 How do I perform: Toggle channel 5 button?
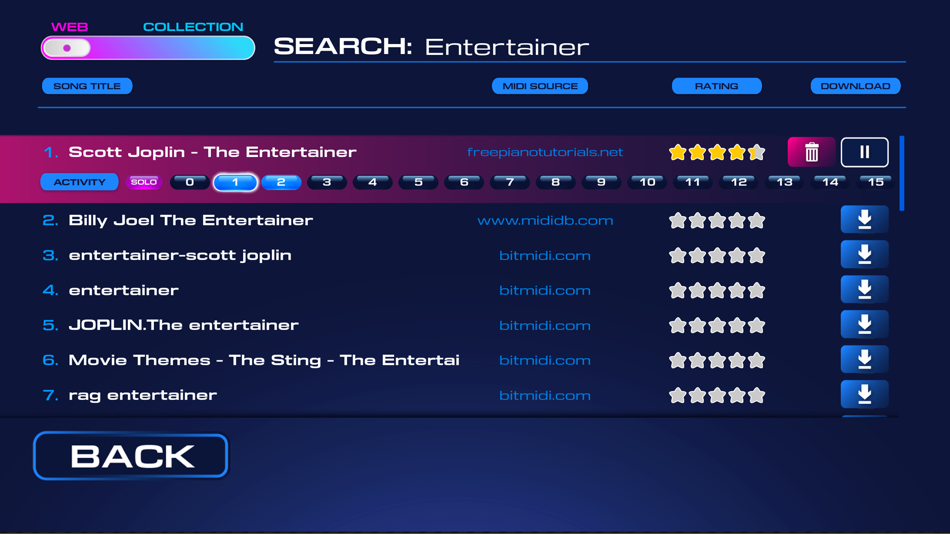point(418,182)
